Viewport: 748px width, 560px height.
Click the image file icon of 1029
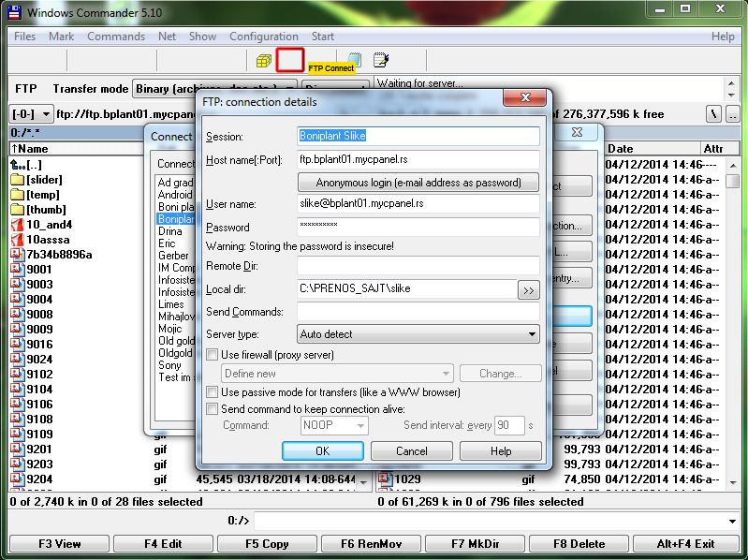tap(386, 479)
